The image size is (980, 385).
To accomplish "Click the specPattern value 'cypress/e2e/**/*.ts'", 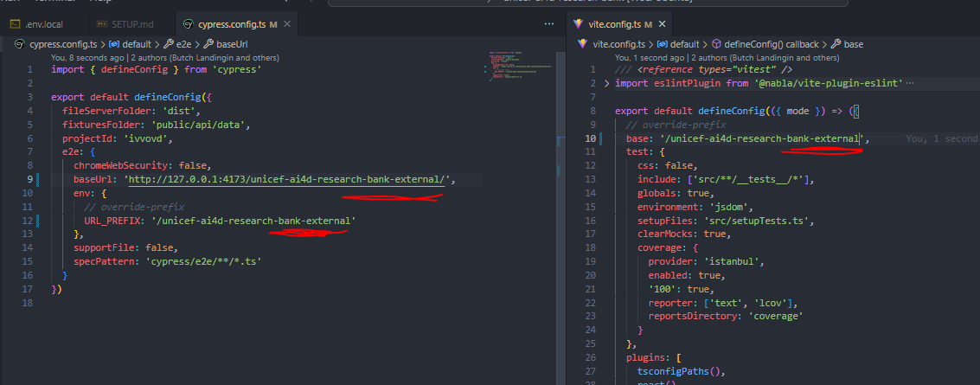I will coord(203,261).
